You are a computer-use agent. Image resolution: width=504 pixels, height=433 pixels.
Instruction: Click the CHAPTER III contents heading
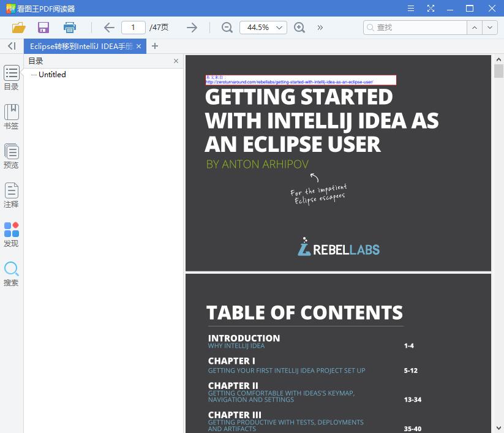point(235,415)
